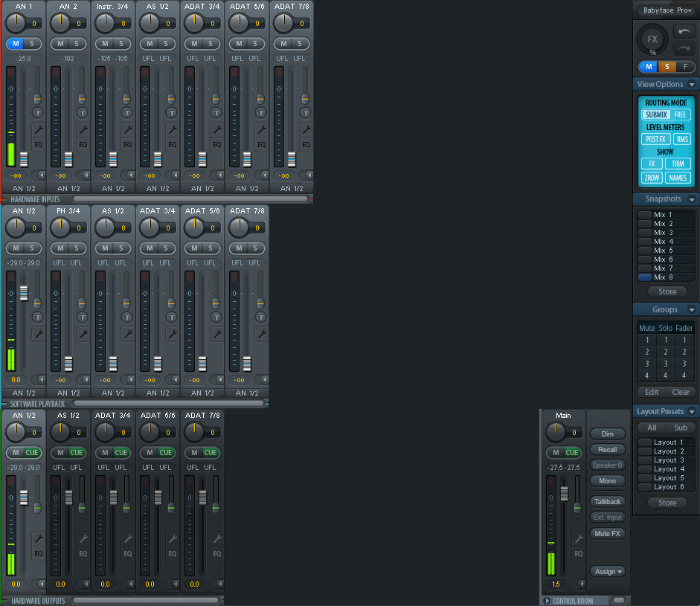
Task: Open settings wrench on AN 1 input
Action: [39, 130]
